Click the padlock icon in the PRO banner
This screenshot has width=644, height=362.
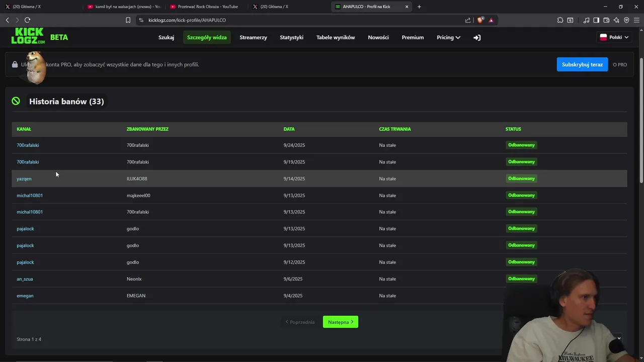15,64
